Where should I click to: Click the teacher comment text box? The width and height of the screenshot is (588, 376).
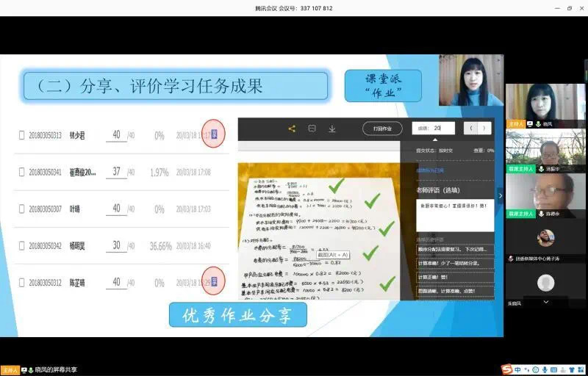[455, 214]
